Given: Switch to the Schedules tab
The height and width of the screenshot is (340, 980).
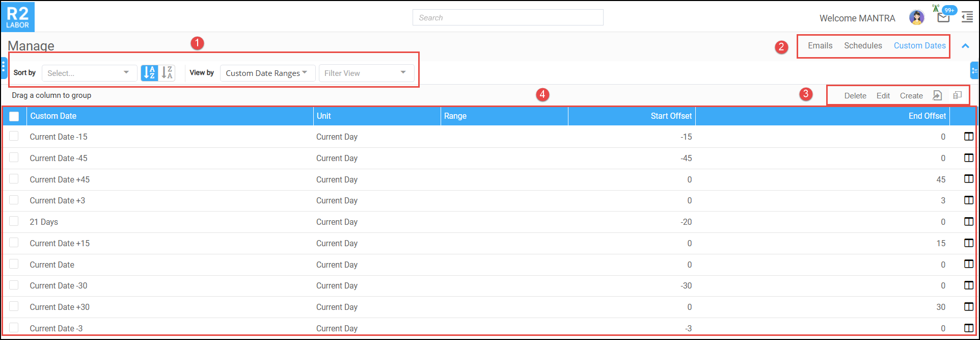Looking at the screenshot, I should coord(862,45).
